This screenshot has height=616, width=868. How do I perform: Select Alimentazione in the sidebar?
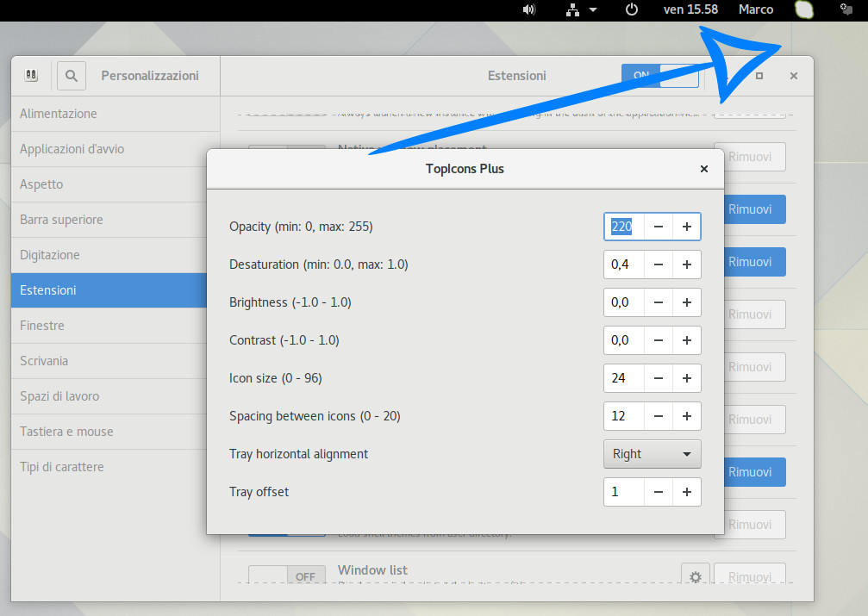pos(116,114)
